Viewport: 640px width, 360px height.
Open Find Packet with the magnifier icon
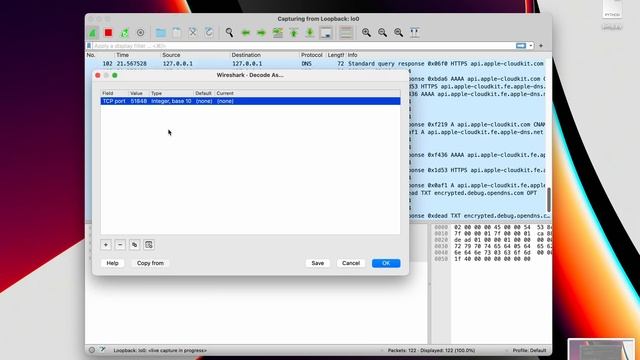229,33
